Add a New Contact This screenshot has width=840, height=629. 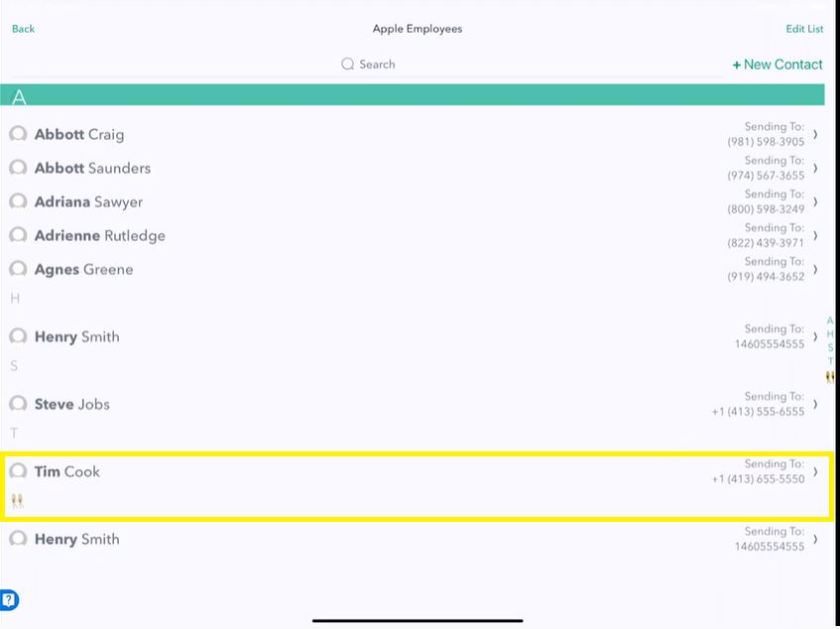pos(778,64)
